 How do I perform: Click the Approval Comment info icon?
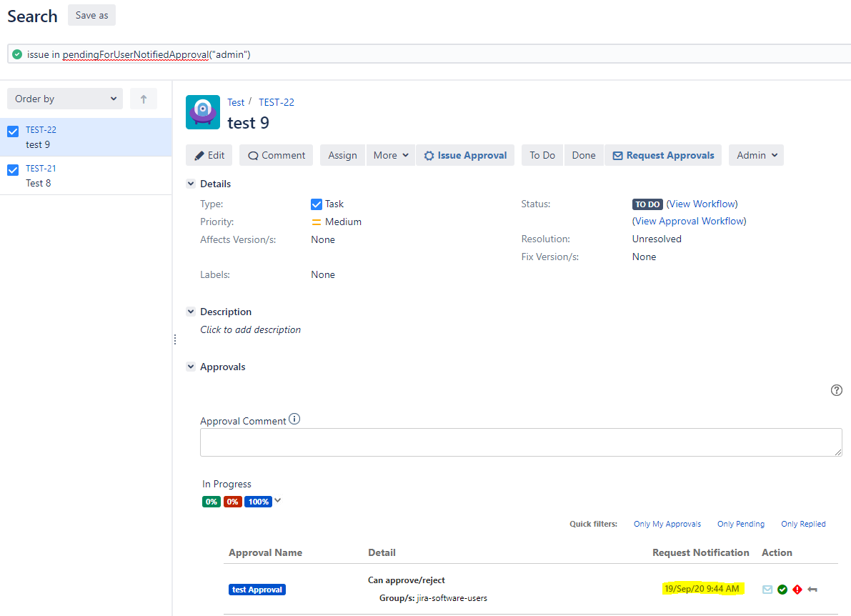[294, 419]
